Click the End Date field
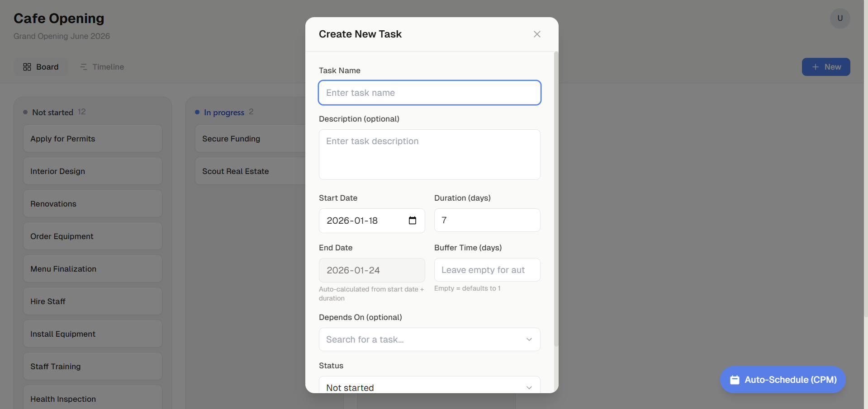 pos(372,270)
